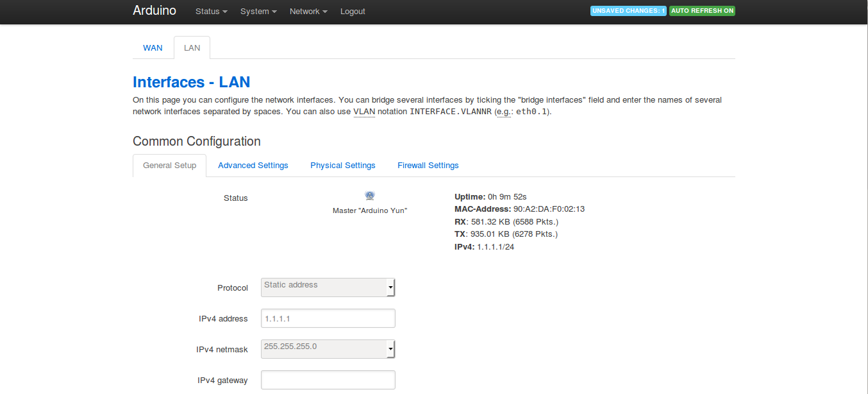Click the IPv4 address input field
Viewport: 868px width, 394px height.
tap(328, 318)
